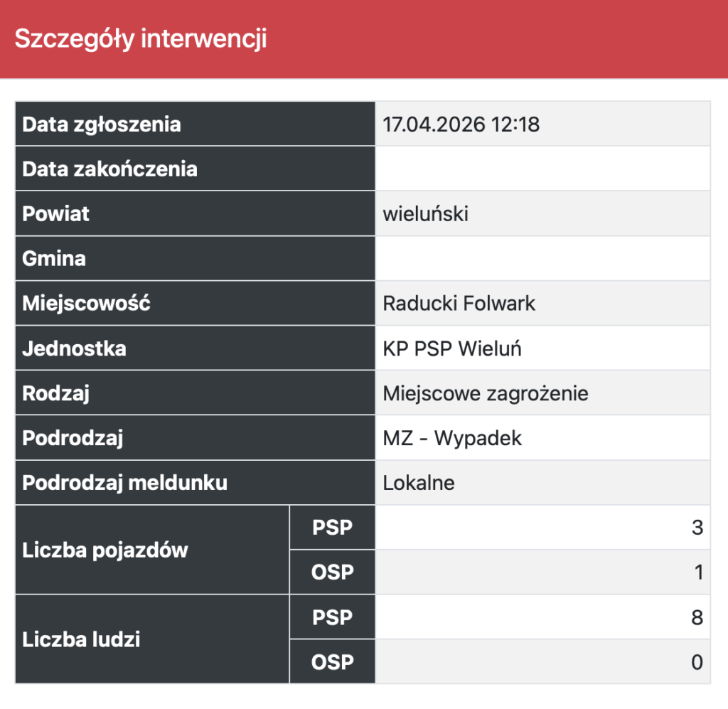Click the county value "wieluński"
The width and height of the screenshot is (728, 709).
(425, 213)
